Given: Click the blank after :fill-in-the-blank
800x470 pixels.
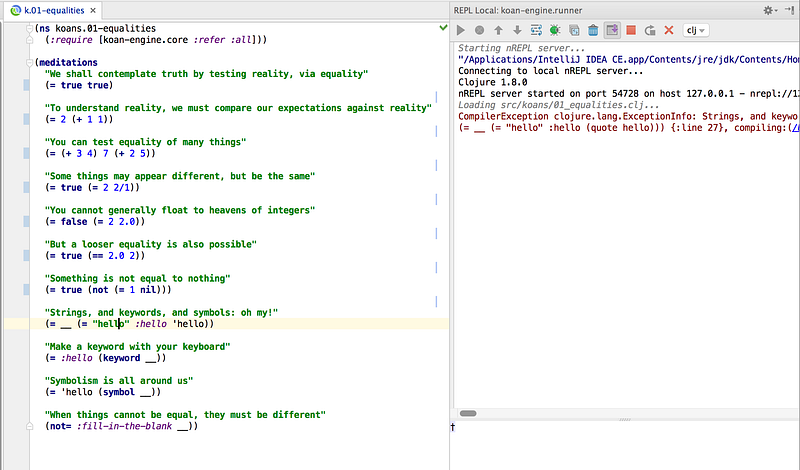Looking at the screenshot, I should (183, 427).
